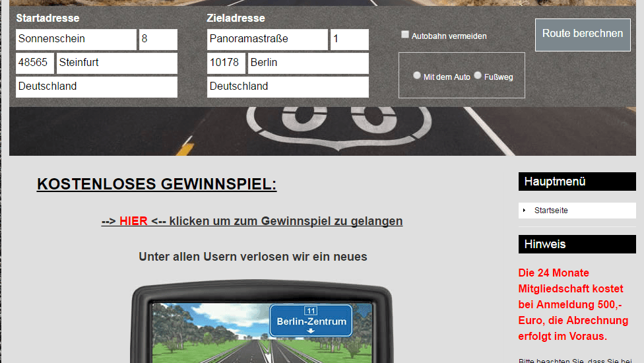
Task: Click the Route berechnen button
Action: click(582, 35)
